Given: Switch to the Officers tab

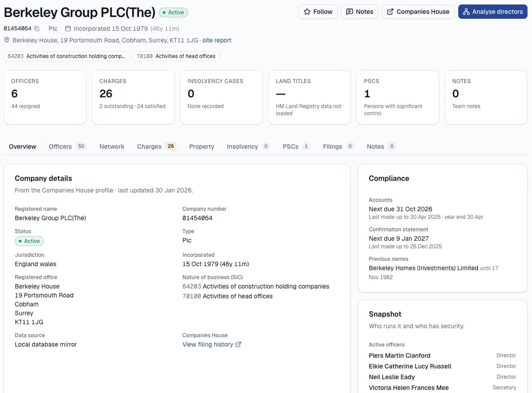Looking at the screenshot, I should click(67, 146).
